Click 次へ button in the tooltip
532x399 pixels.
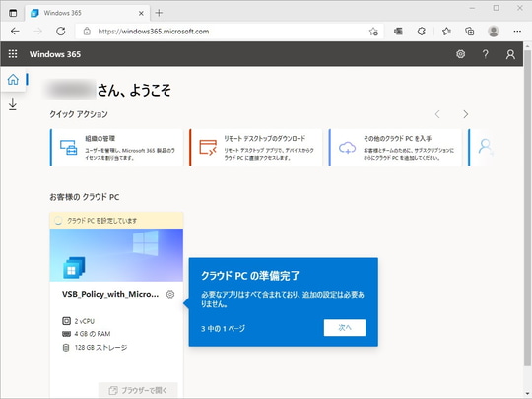(x=345, y=328)
